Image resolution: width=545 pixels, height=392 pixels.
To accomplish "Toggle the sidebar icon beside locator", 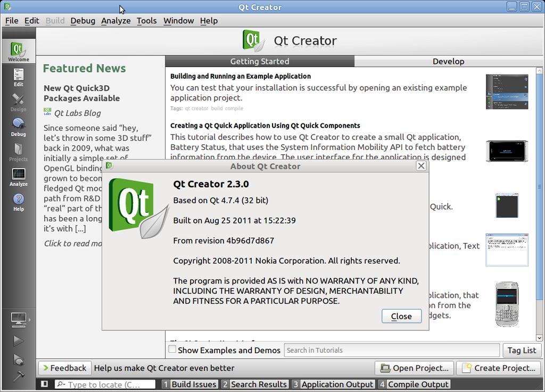I will click(45, 384).
